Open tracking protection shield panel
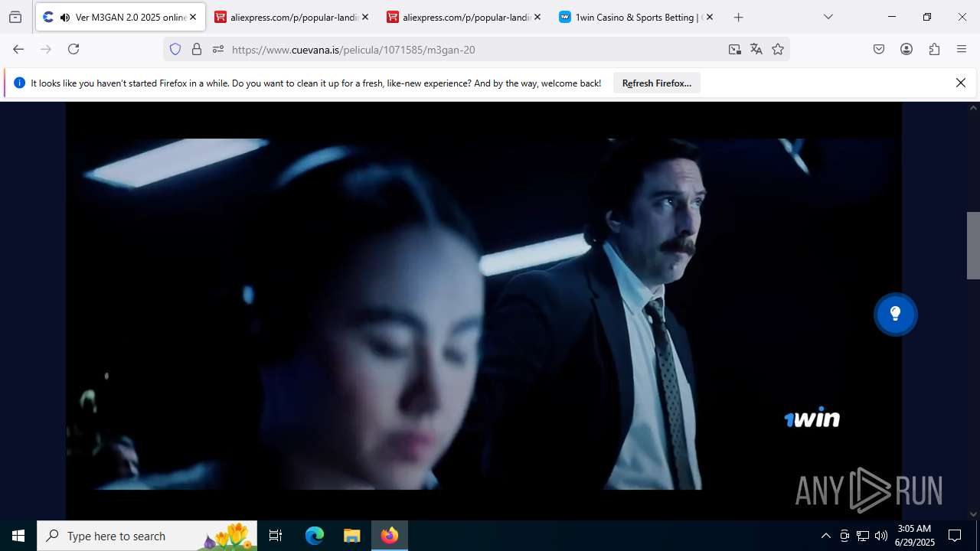This screenshot has width=980, height=551. pos(175,49)
